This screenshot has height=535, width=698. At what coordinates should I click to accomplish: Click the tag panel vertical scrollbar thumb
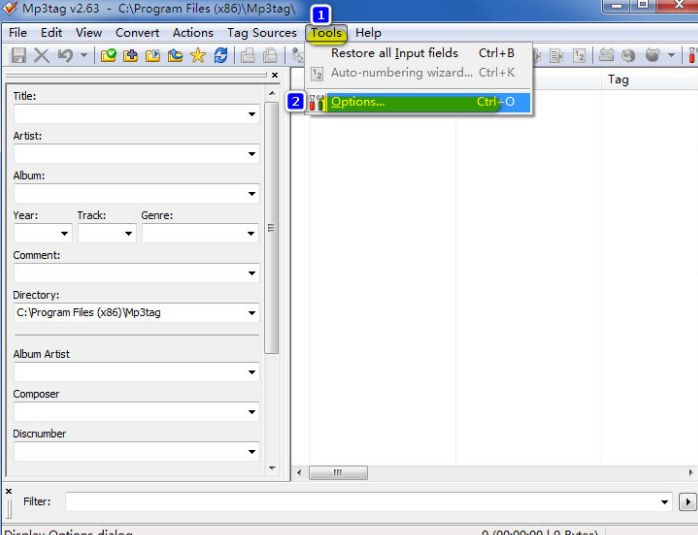272,228
